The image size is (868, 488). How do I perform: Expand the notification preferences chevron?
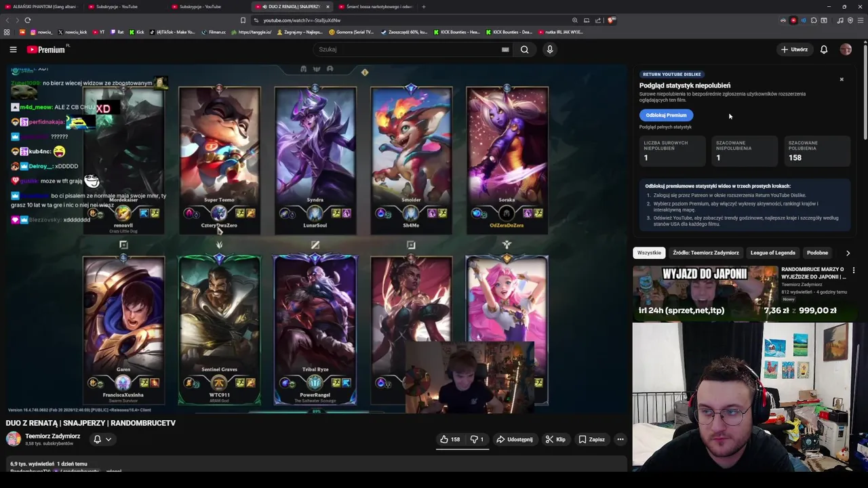coord(108,439)
